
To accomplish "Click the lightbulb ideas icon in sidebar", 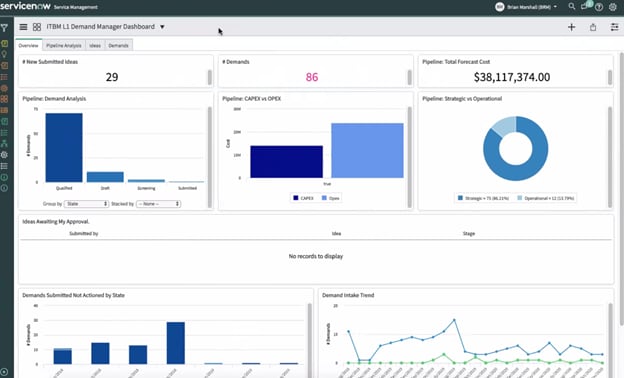I will (x=4, y=54).
